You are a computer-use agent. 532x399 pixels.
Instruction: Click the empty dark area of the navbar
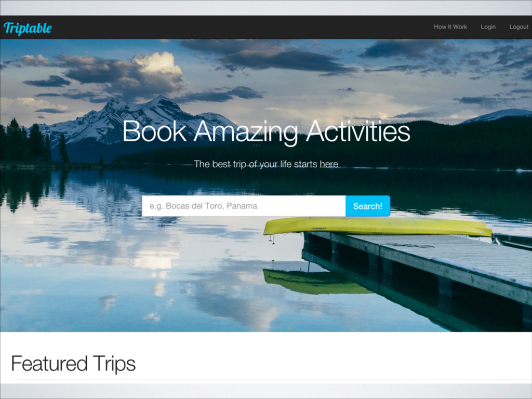click(237, 27)
